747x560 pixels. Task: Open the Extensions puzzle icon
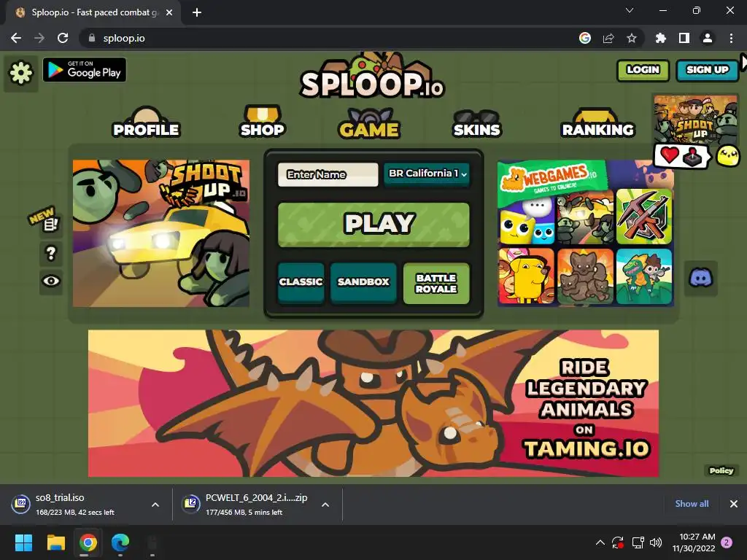(x=661, y=38)
